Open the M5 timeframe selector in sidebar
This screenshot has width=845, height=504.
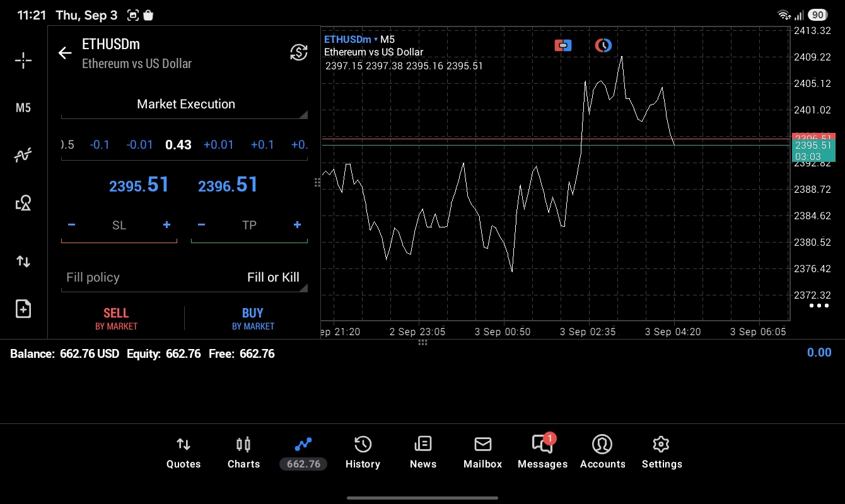coord(23,108)
